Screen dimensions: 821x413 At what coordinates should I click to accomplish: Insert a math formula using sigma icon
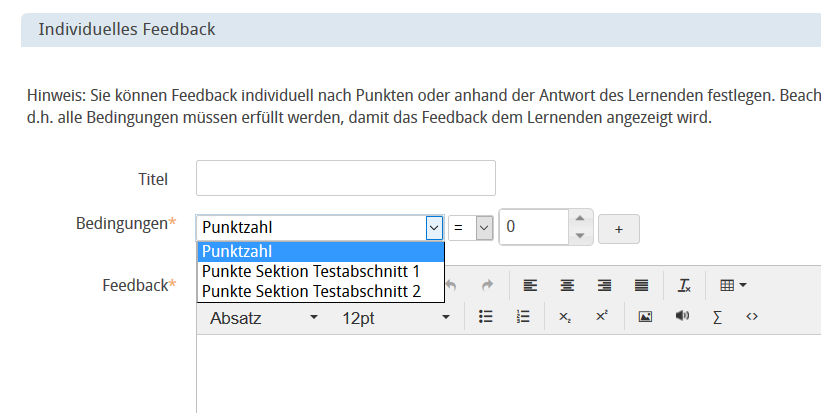pyautogui.click(x=717, y=316)
